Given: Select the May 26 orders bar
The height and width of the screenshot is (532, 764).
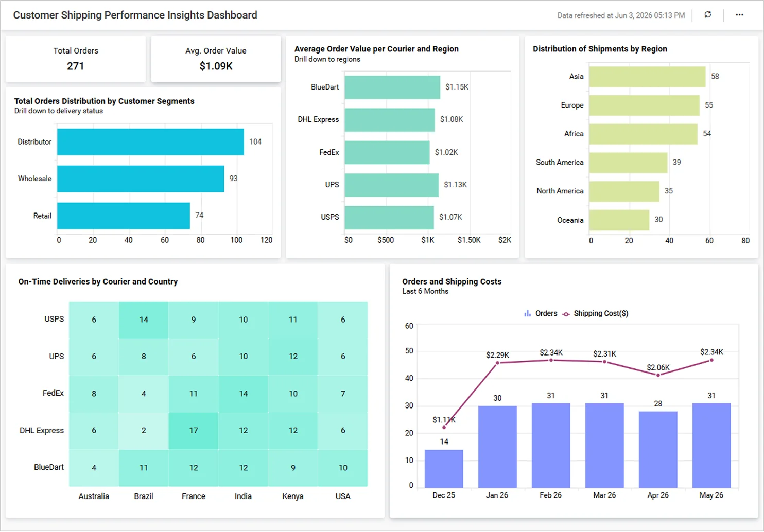Looking at the screenshot, I should (x=711, y=446).
